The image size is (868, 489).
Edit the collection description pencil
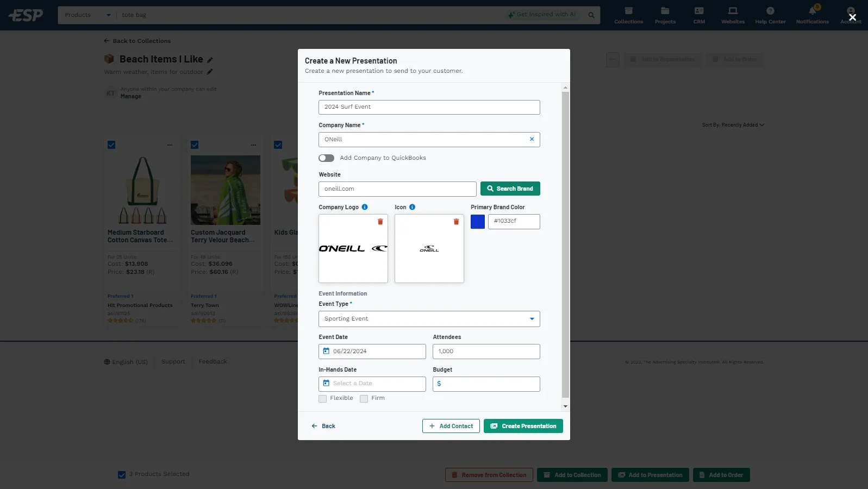[x=210, y=72]
